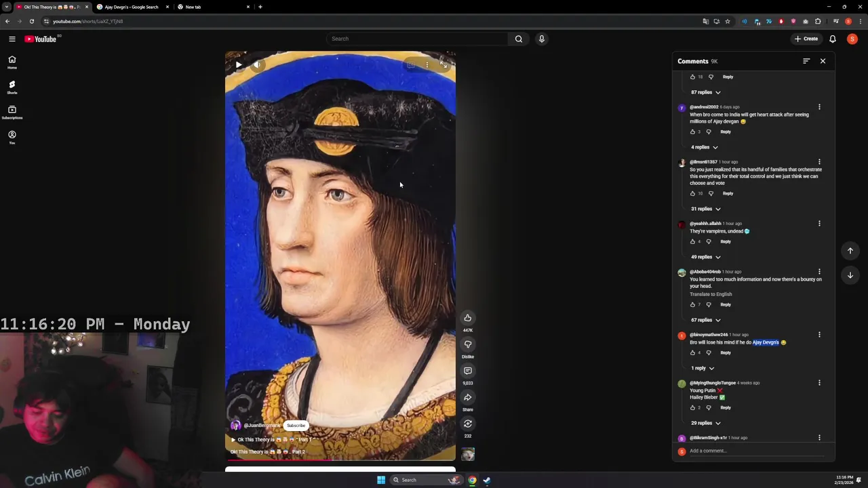Expand the 31 replies thread

706,209
